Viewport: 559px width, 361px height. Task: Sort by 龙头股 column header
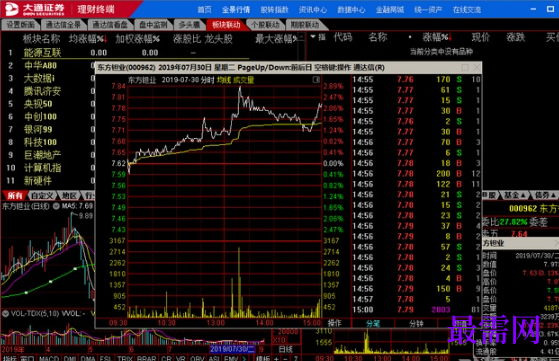219,38
